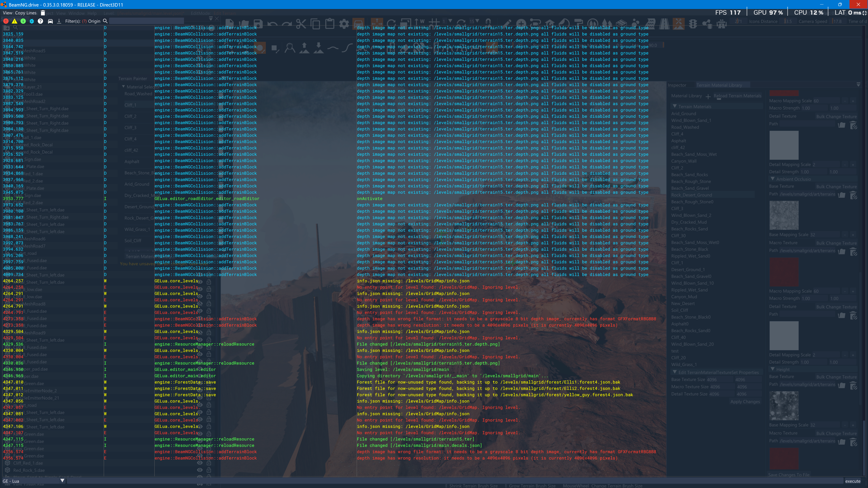The width and height of the screenshot is (868, 488).
Task: Decrease the upper Macro Mapping Scale with minus
Action: [845, 101]
